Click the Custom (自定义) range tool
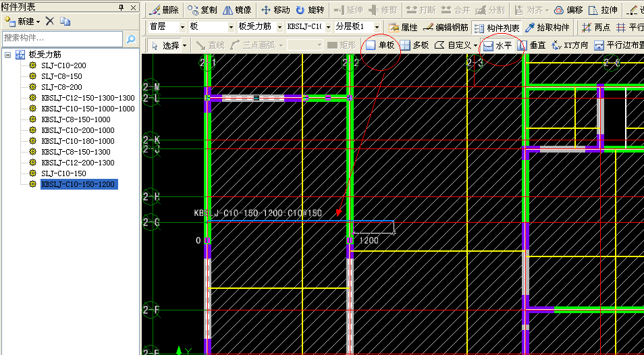This screenshot has height=355, width=644. tap(452, 45)
